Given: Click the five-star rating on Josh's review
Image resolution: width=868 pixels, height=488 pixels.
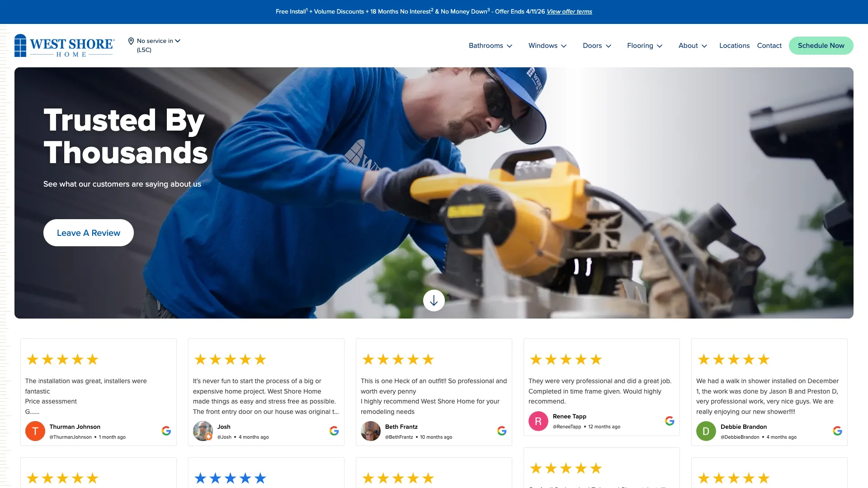Looking at the screenshot, I should (x=230, y=359).
